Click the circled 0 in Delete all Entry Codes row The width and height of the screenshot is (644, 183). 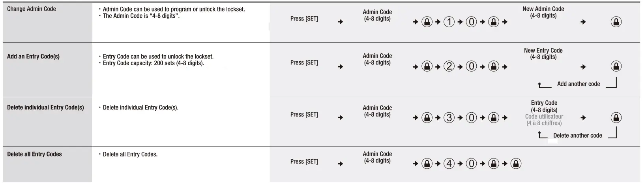[471, 164]
